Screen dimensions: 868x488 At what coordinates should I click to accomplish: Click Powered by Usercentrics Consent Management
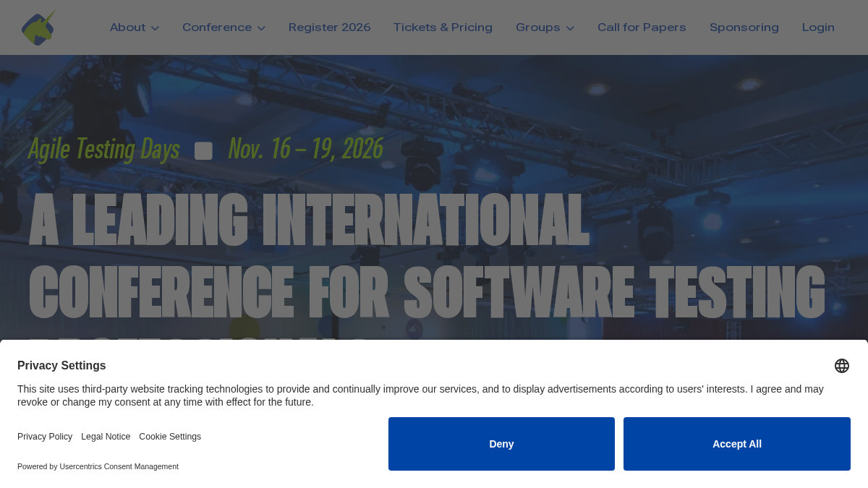click(98, 466)
